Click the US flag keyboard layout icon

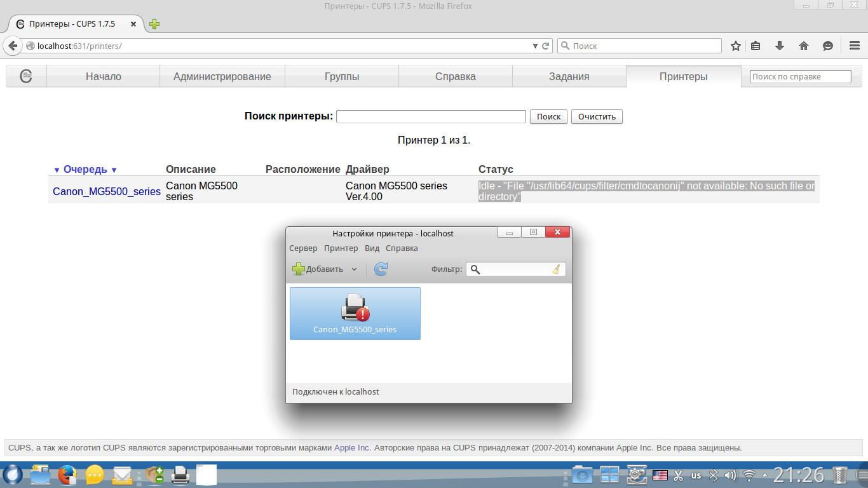pyautogui.click(x=660, y=475)
